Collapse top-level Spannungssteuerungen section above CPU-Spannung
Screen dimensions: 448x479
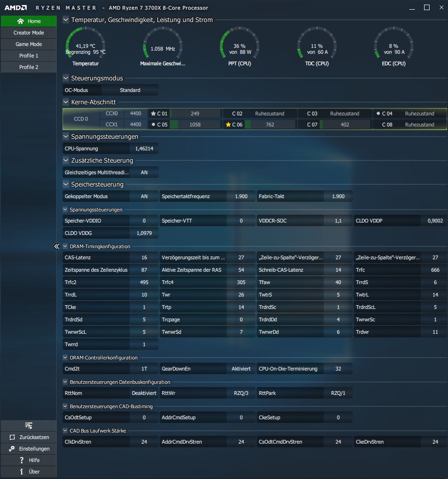pyautogui.click(x=66, y=136)
